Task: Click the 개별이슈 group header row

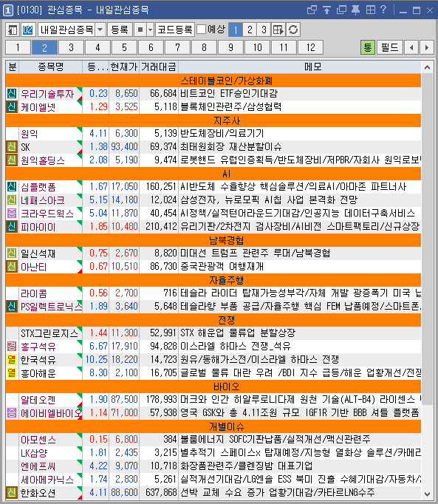Action: (213, 426)
